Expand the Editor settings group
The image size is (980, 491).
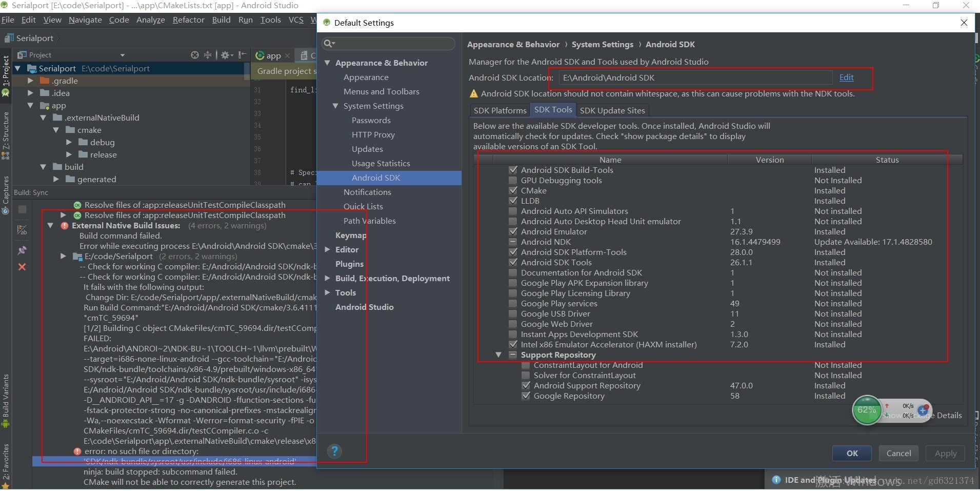[327, 249]
